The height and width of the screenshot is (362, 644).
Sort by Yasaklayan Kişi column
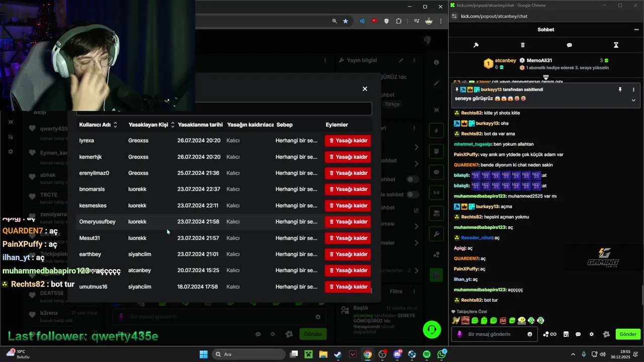[151, 125]
